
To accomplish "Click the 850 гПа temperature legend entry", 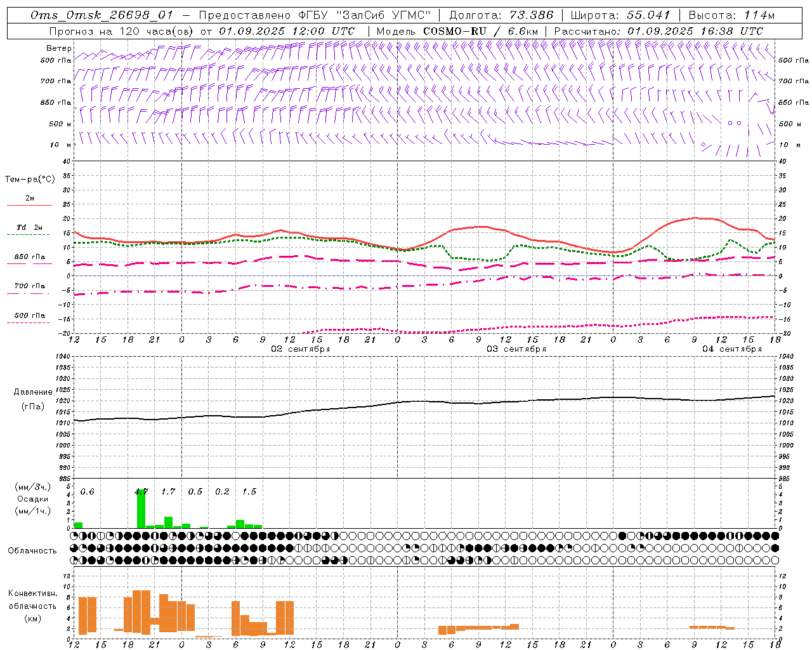I will [30, 257].
